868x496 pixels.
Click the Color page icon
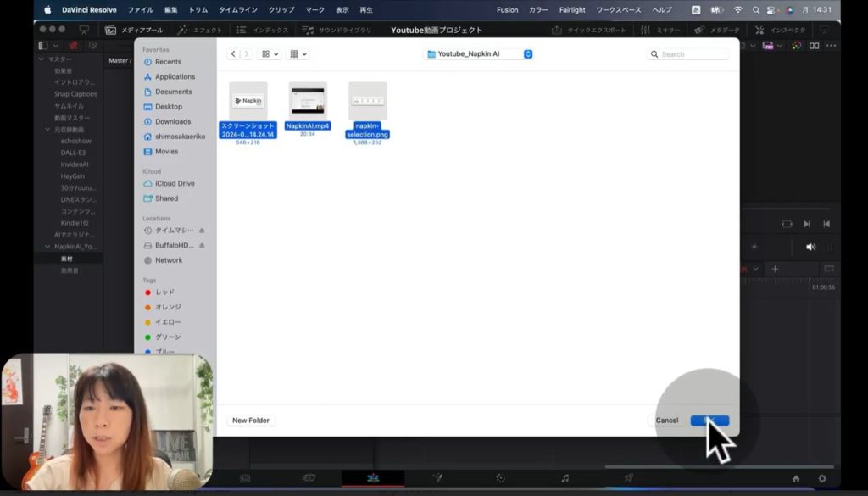[x=500, y=478]
